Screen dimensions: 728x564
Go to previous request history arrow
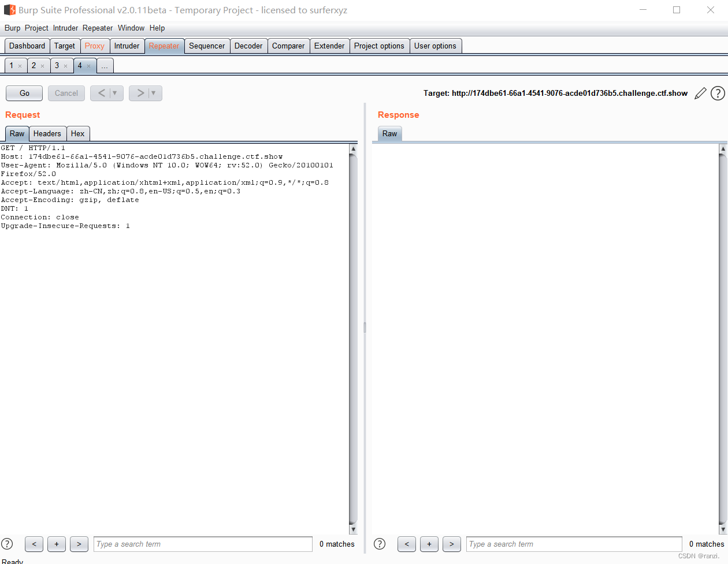tap(101, 93)
